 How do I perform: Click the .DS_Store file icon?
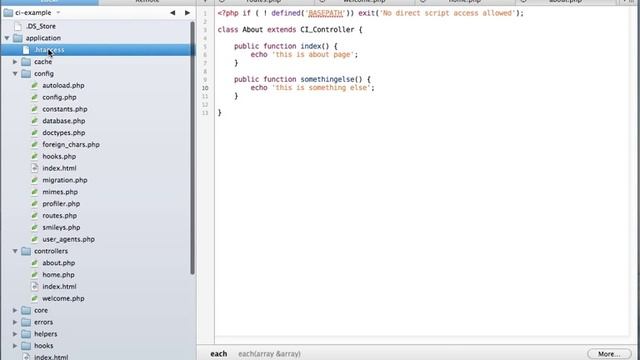point(18,26)
